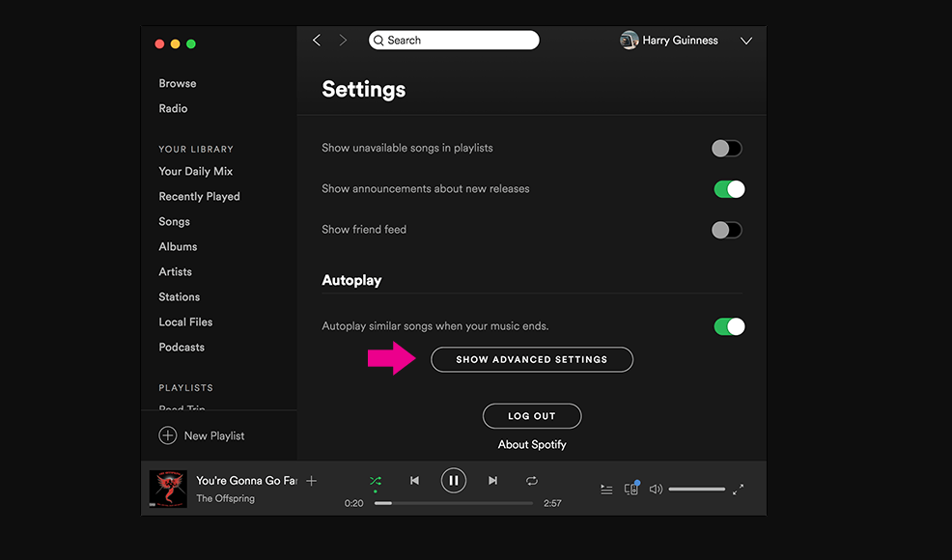Click the New Playlist plus icon
This screenshot has width=952, height=560.
coord(168,435)
